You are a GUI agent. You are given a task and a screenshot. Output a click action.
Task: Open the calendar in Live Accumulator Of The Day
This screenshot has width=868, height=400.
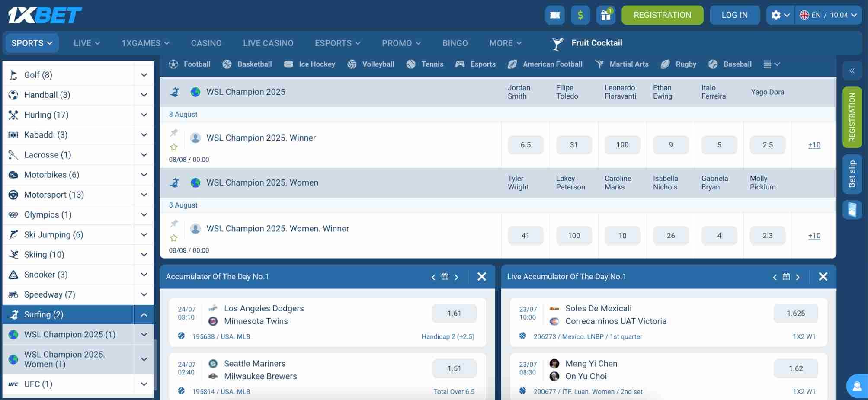pos(786,277)
